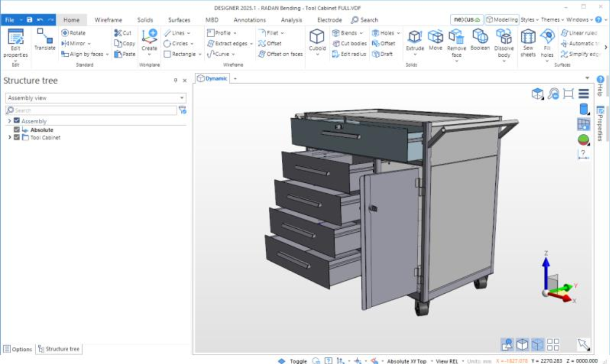
Task: Toggle the Absolute workplane checkbox
Action: pyautogui.click(x=17, y=130)
